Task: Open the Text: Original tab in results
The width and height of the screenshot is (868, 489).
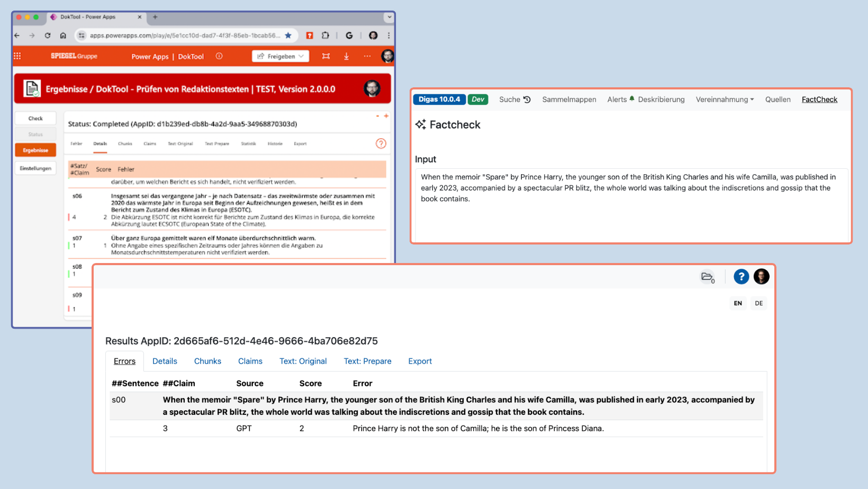Action: [x=303, y=361]
